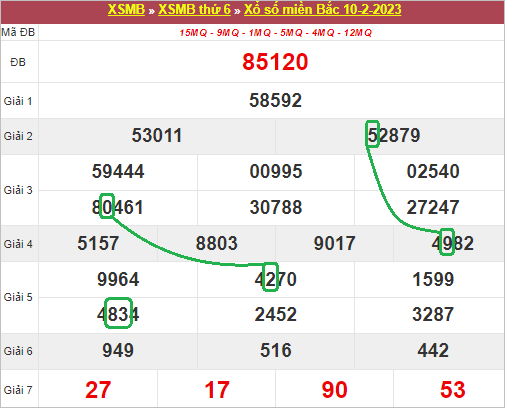Click the red Giải 7 number 90

coord(334,390)
